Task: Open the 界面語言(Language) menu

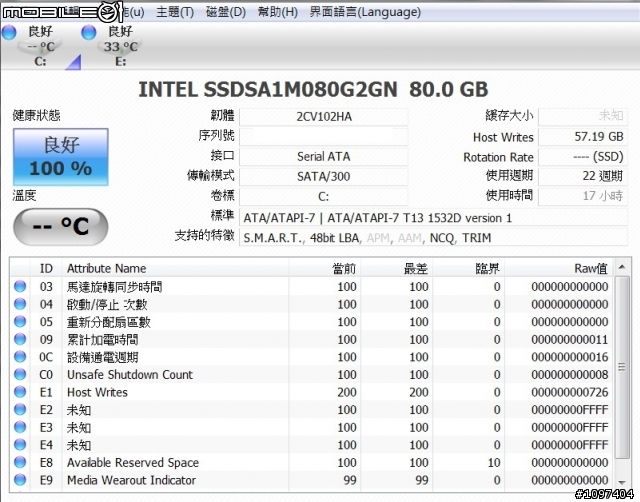Action: click(x=365, y=12)
